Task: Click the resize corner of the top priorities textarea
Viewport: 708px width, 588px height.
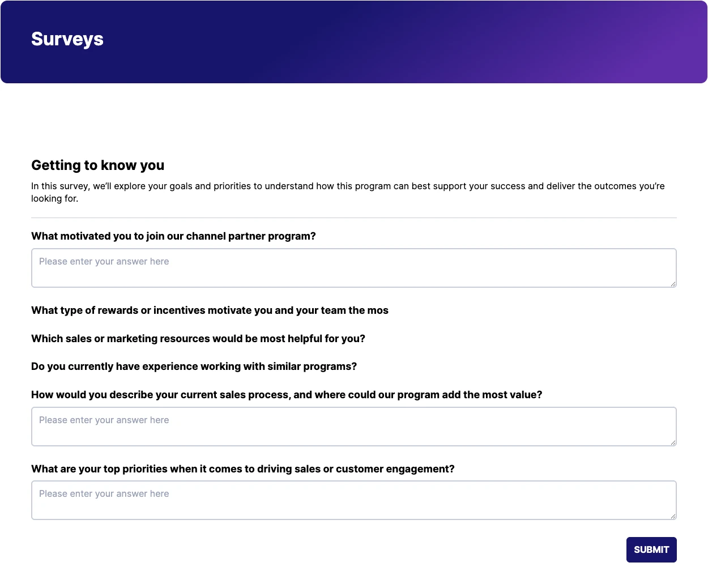Action: point(673,516)
